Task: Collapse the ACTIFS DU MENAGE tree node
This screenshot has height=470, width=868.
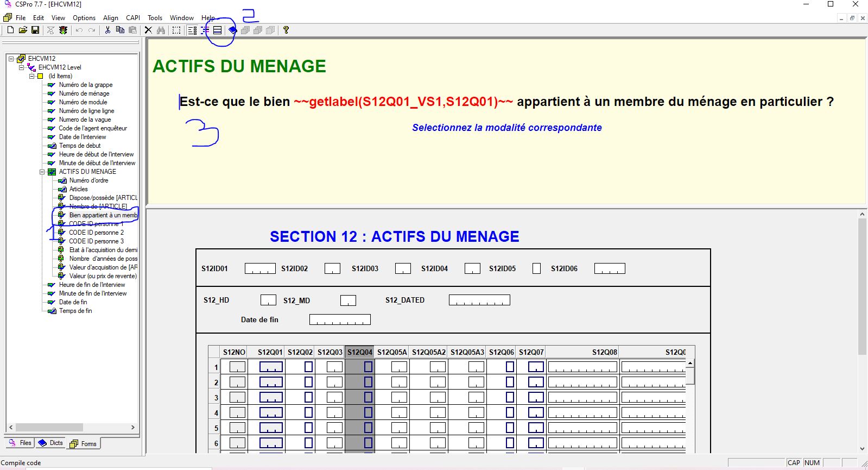Action: (x=42, y=172)
